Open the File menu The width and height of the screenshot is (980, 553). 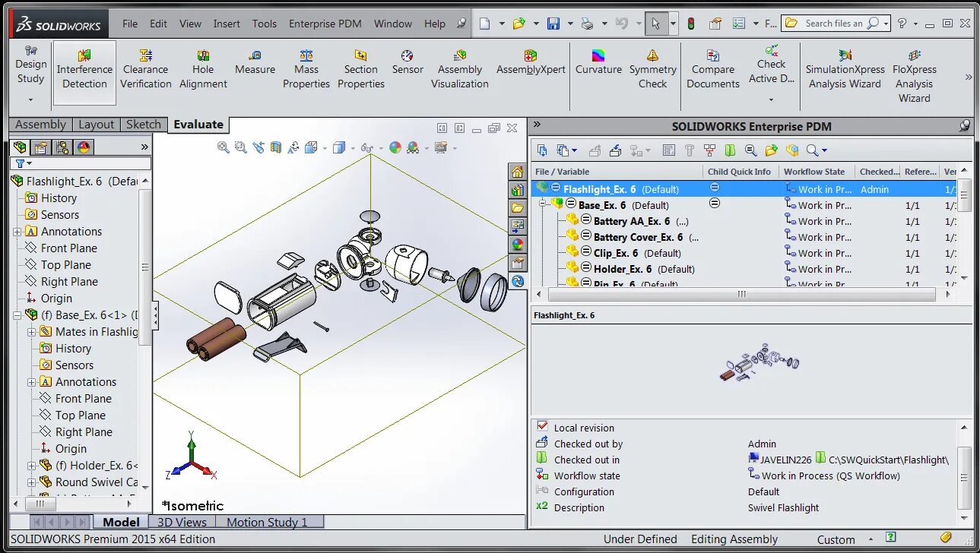tap(130, 24)
